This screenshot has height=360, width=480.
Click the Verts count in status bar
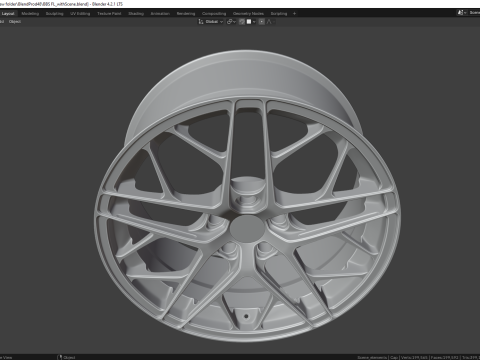[x=414, y=357]
